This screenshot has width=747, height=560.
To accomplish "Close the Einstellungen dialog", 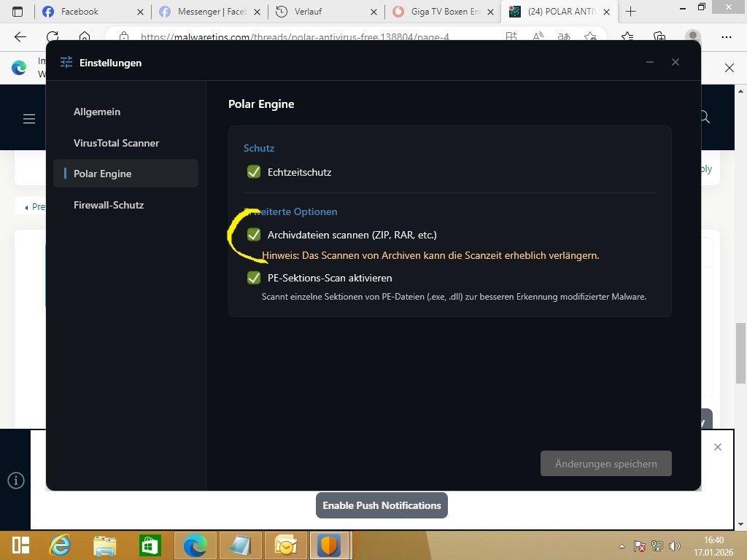I will click(675, 62).
